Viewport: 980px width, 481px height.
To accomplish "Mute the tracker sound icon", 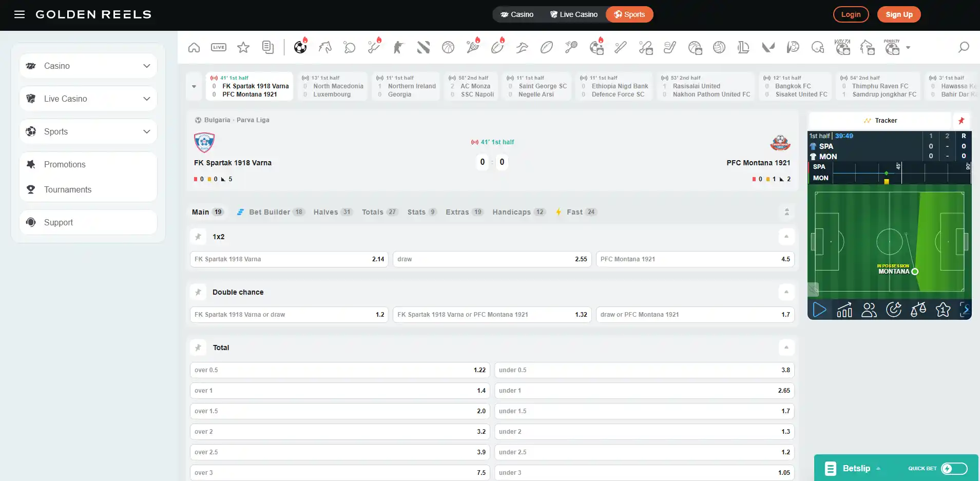I will 813,290.
